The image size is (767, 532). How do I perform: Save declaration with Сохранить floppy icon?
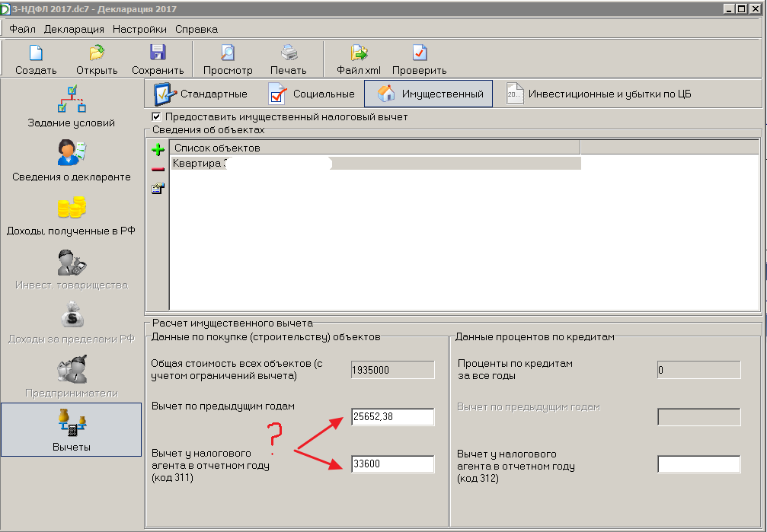coord(158,54)
